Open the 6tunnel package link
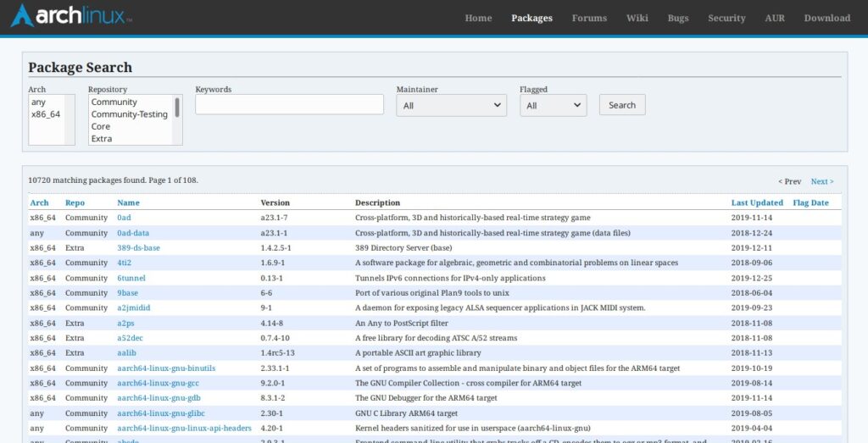The image size is (868, 443). 131,278
